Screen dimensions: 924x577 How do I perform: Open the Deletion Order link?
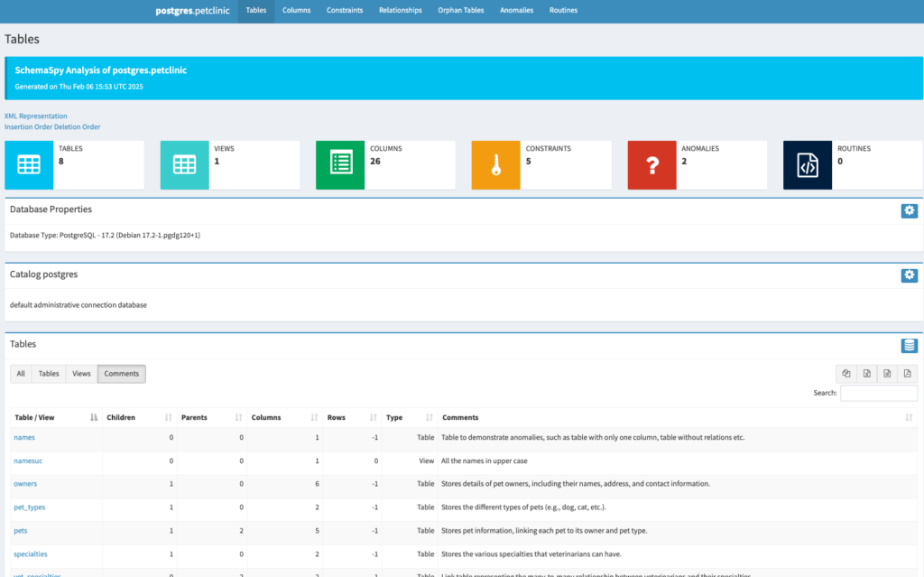pos(77,126)
